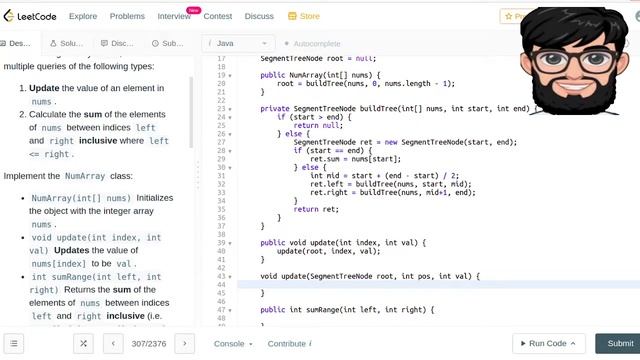The image size is (640, 360).
Task: Go to the next problem arrow
Action: [x=184, y=344]
